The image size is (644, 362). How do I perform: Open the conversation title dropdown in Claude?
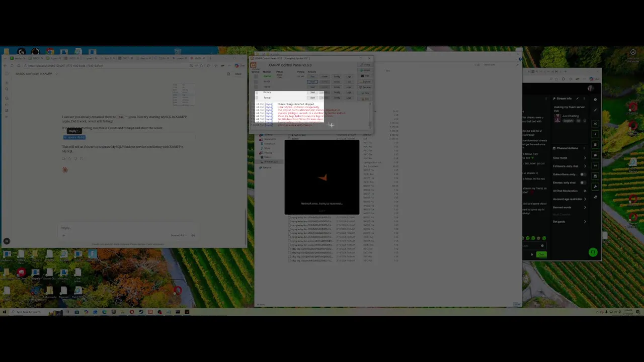[x=56, y=74]
